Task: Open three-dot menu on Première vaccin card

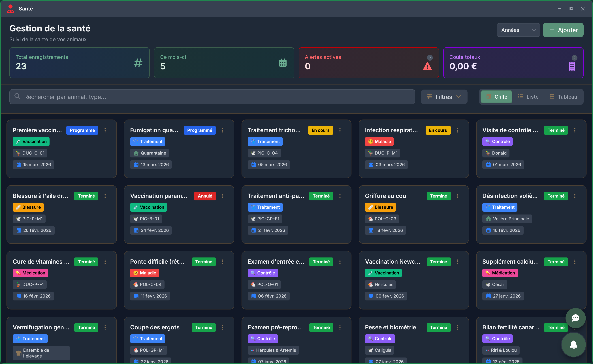Action: coord(105,130)
